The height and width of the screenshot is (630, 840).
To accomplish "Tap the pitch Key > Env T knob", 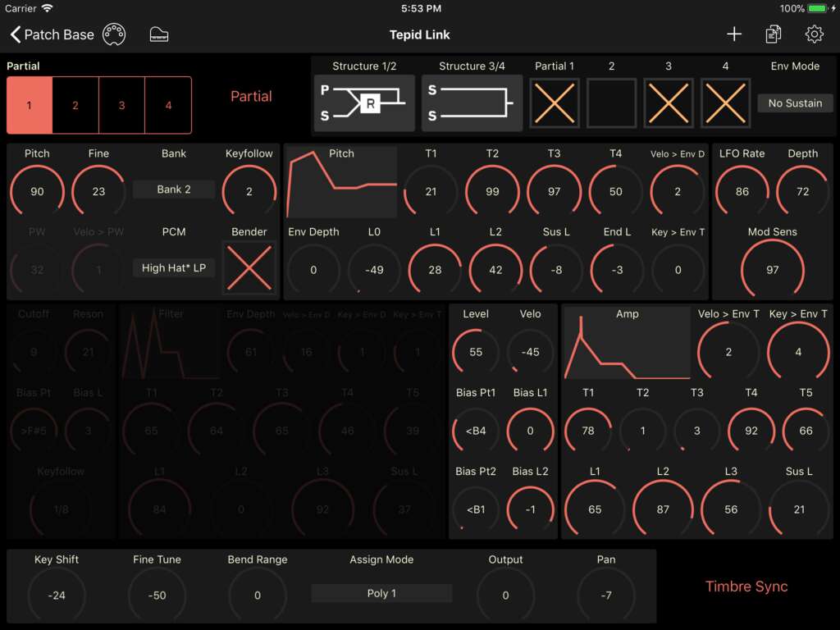I will (678, 270).
